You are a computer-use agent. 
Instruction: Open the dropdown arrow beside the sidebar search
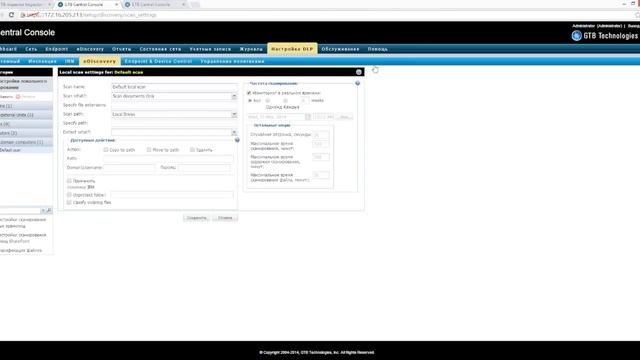tap(43, 211)
